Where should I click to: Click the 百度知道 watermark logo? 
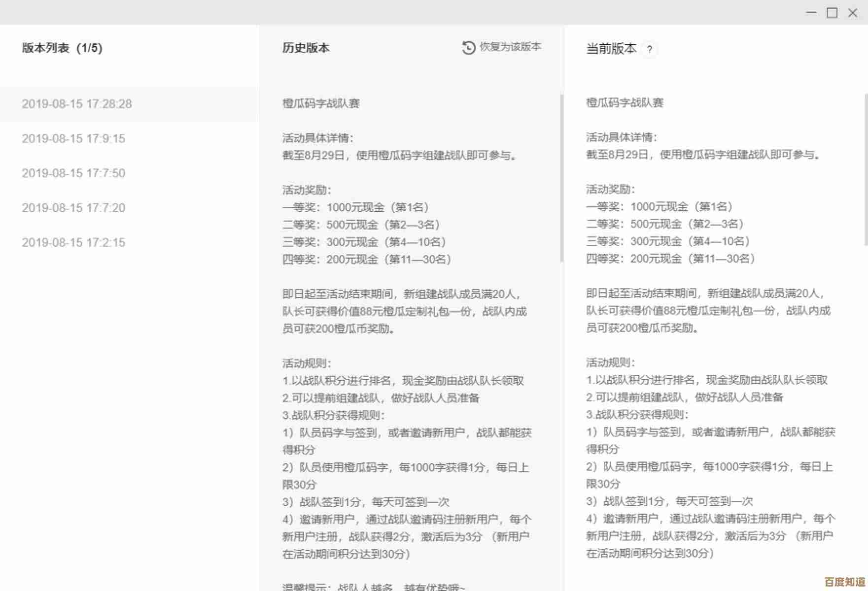coord(845,582)
